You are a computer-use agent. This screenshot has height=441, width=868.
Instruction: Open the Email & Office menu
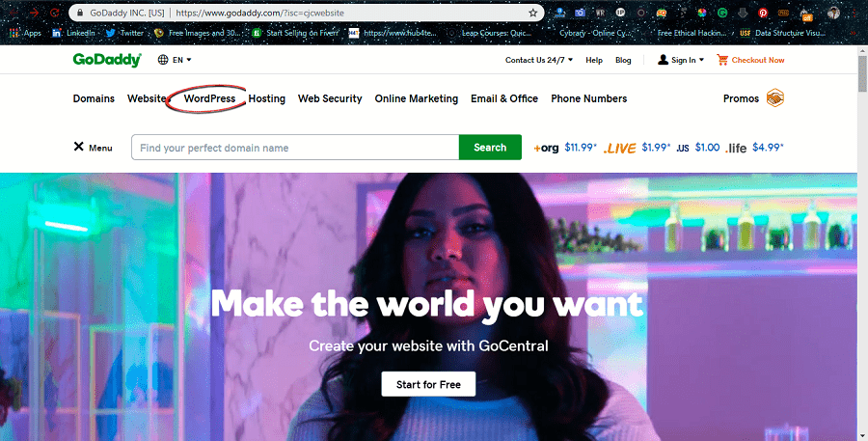pos(504,98)
